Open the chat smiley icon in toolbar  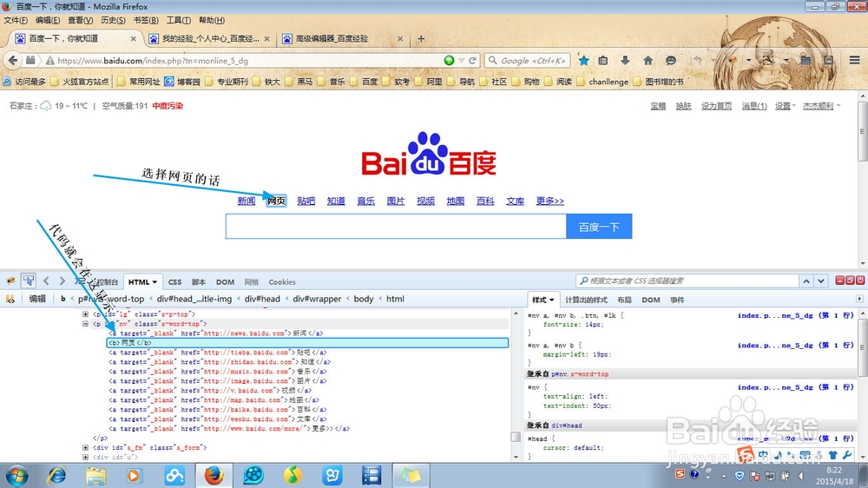point(670,61)
